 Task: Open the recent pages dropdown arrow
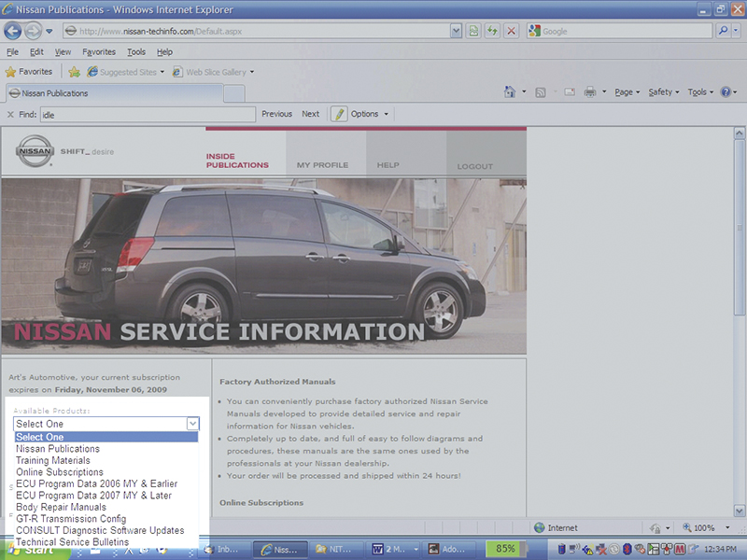click(49, 32)
